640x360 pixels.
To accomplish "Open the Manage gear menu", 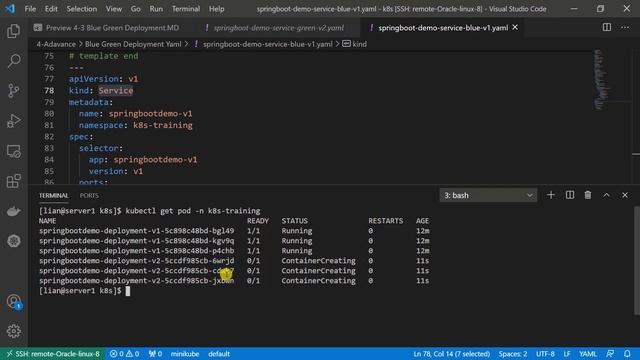I will pyautogui.click(x=13, y=331).
